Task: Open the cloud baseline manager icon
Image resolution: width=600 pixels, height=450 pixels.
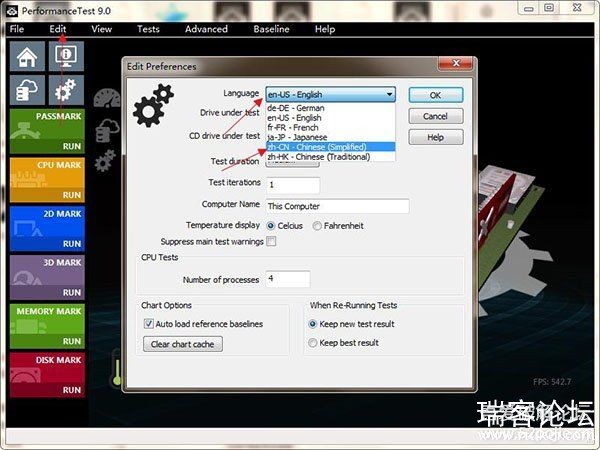Action: pos(27,90)
